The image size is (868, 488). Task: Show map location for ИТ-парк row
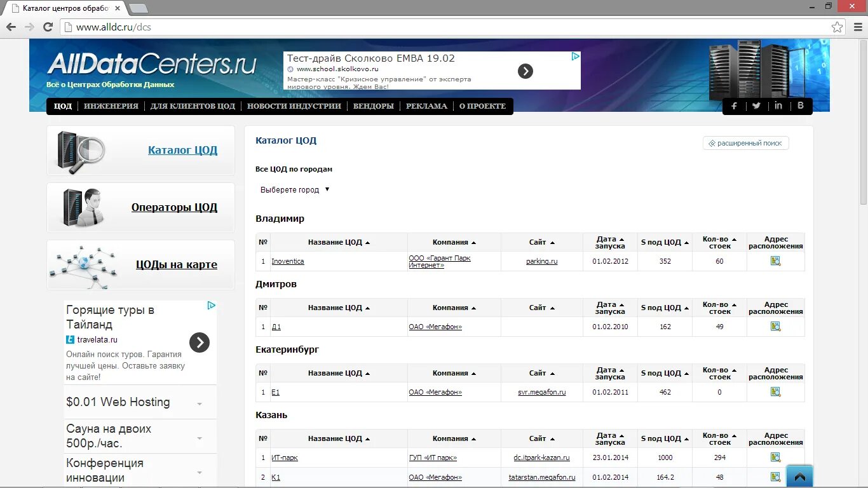pyautogui.click(x=775, y=457)
